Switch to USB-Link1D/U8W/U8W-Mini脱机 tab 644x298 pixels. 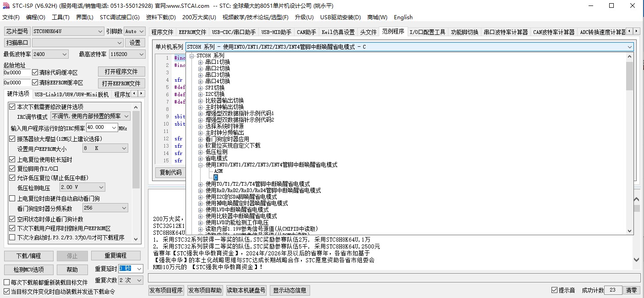point(71,94)
